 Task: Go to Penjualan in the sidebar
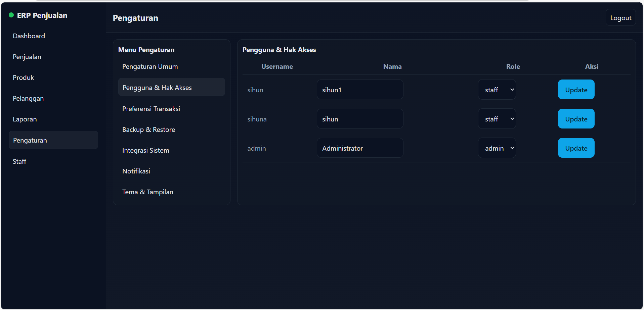pyautogui.click(x=27, y=57)
